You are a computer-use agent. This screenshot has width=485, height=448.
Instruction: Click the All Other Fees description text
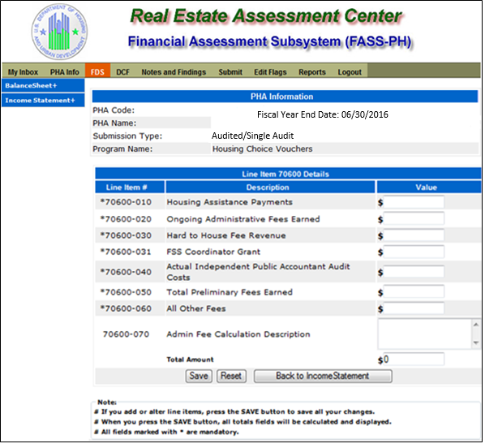(x=196, y=308)
